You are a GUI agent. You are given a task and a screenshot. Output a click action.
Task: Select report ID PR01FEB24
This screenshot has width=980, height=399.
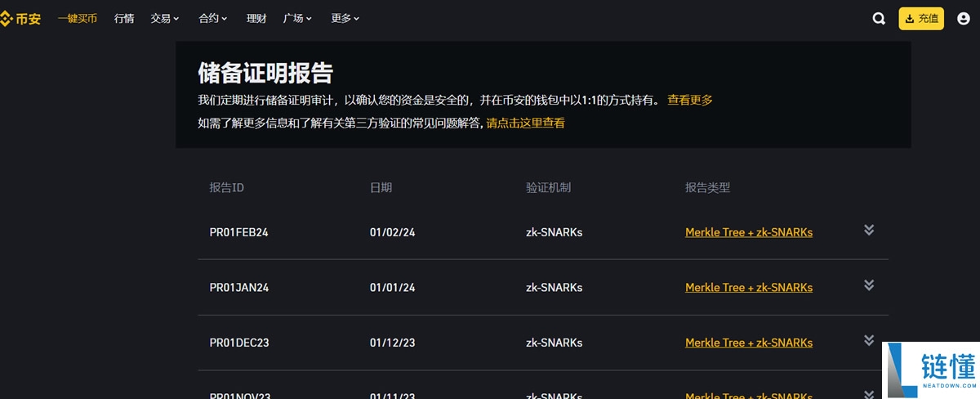pos(239,232)
